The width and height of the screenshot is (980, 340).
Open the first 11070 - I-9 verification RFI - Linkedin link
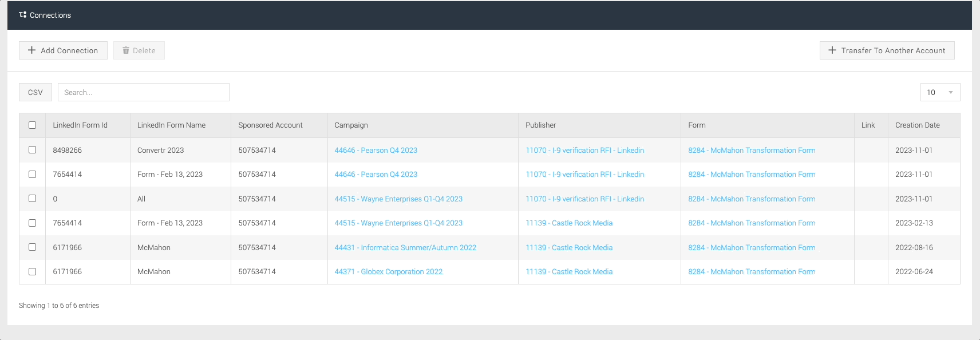[585, 151]
